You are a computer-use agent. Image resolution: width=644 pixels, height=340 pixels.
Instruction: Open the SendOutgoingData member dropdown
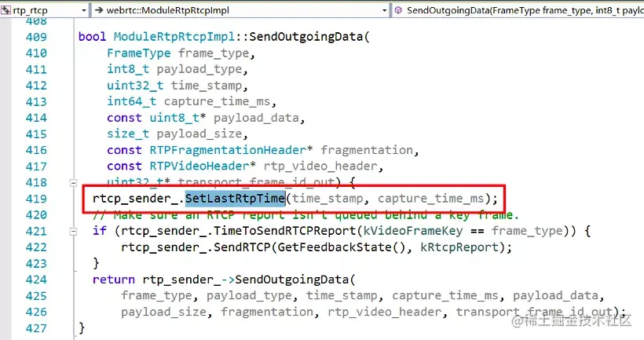point(518,10)
